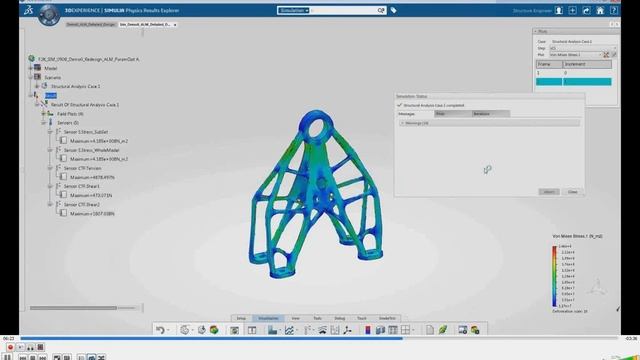Open help question mark icon
The width and height of the screenshot is (640, 360).
pyautogui.click(x=613, y=11)
